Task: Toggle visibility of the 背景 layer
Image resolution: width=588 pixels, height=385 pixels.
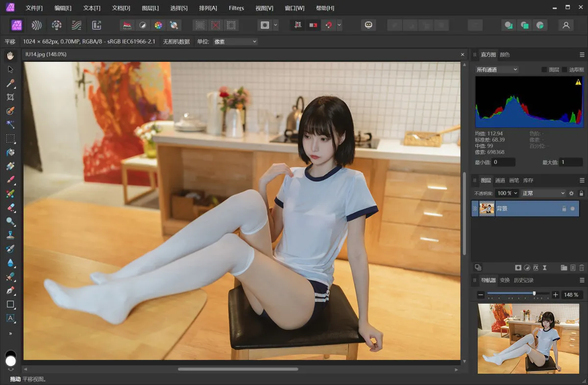Action: [x=572, y=209]
